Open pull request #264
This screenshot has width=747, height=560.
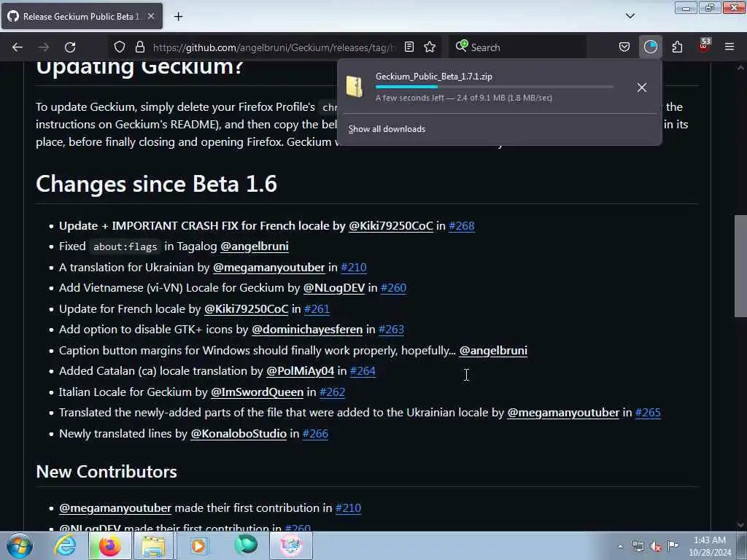pyautogui.click(x=363, y=371)
